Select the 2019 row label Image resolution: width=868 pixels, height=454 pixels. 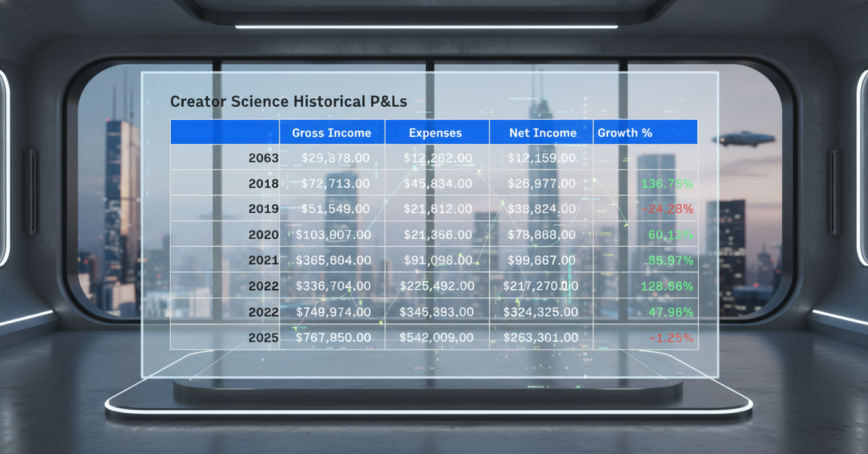(x=263, y=209)
